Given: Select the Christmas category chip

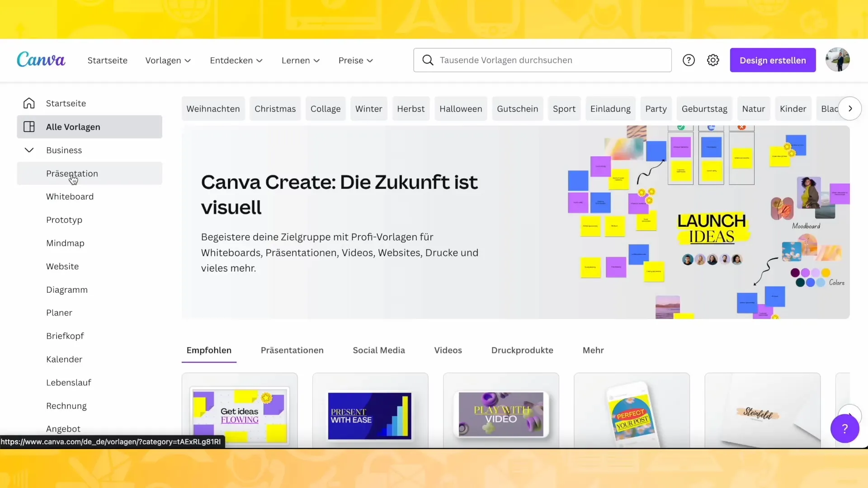Looking at the screenshot, I should tap(275, 108).
